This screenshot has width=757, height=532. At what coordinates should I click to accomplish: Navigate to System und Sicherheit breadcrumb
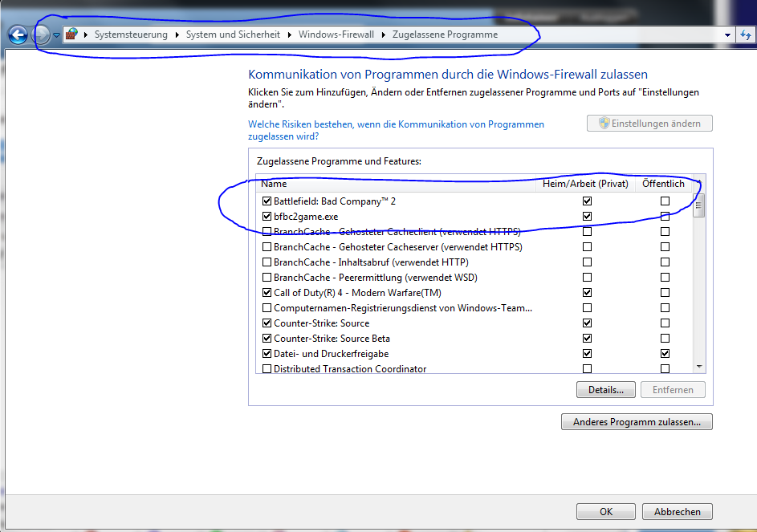(233, 35)
